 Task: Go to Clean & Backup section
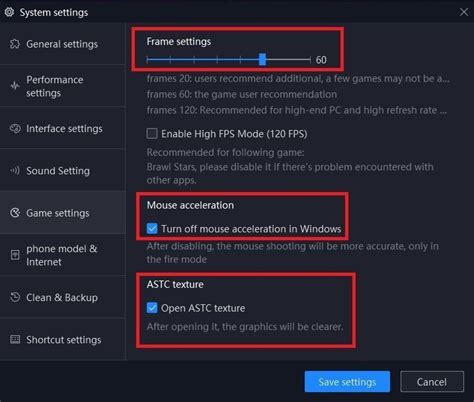[63, 297]
